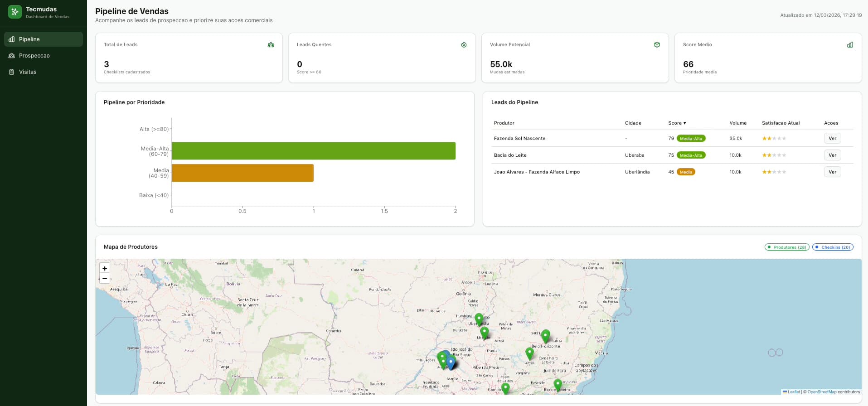Click Fazenda Sol Nascente star rating

pyautogui.click(x=774, y=139)
